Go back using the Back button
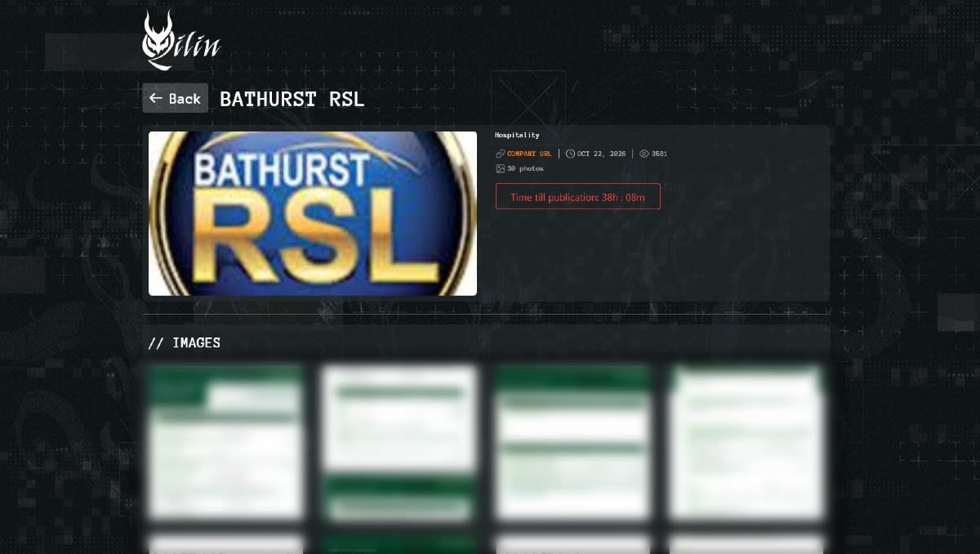The image size is (980, 554). (175, 98)
